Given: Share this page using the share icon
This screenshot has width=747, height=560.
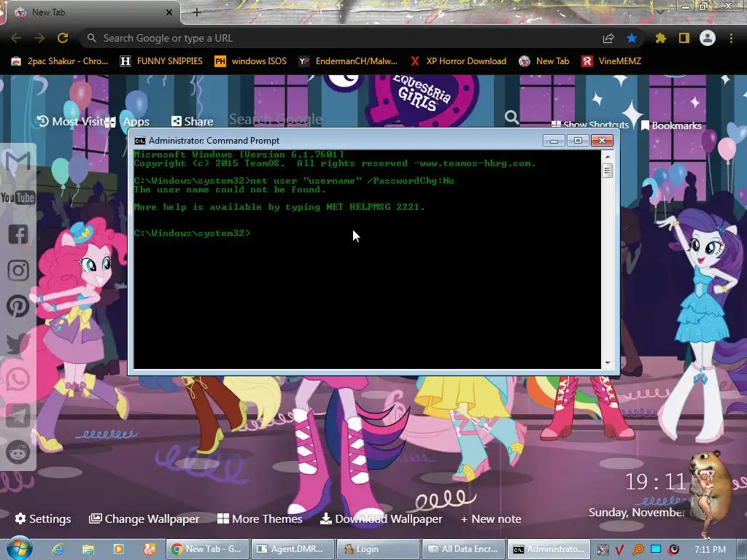Looking at the screenshot, I should (608, 38).
